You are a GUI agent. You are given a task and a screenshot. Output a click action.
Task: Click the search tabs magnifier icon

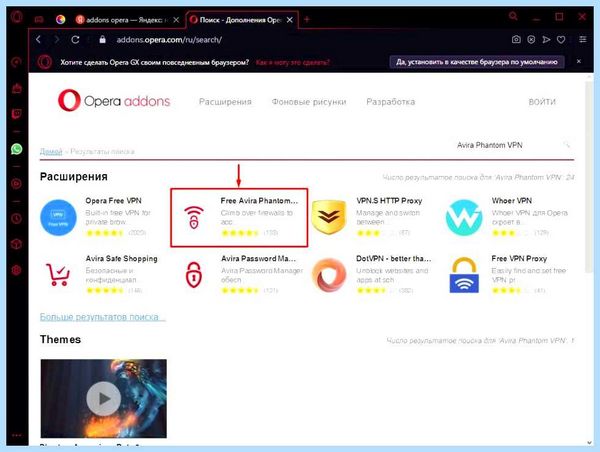pos(513,16)
